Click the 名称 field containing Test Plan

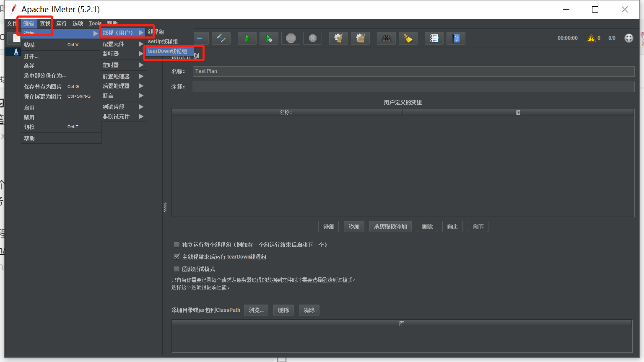pos(413,71)
